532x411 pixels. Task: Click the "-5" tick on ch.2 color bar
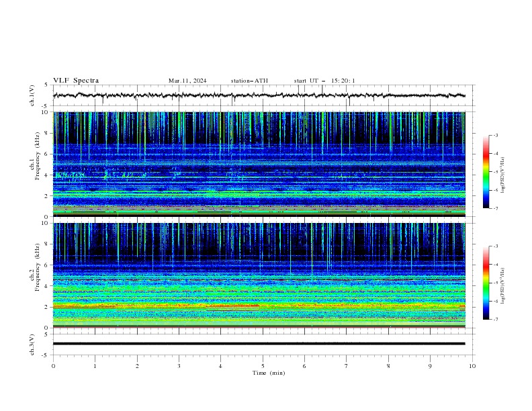coord(495,283)
